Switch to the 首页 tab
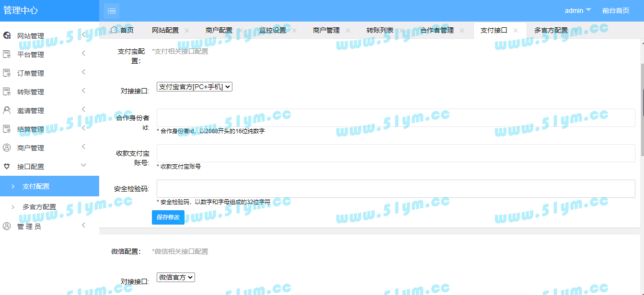The width and height of the screenshot is (644, 295). pos(122,30)
